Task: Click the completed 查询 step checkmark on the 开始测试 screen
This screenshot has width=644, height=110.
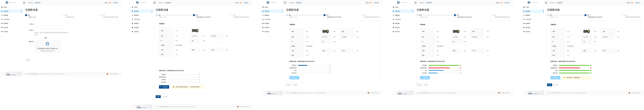Action: coord(157,15)
